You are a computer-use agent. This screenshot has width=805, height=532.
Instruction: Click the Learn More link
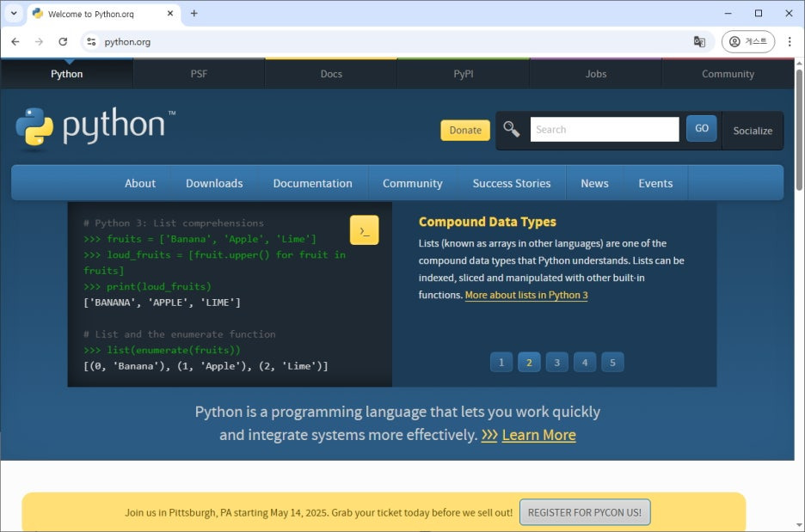coord(538,435)
